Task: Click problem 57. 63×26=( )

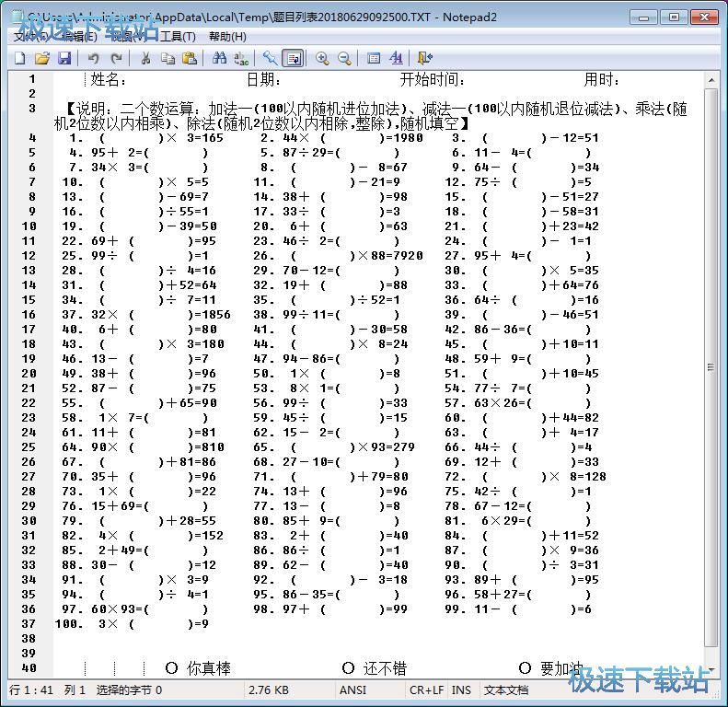Action: point(517,403)
